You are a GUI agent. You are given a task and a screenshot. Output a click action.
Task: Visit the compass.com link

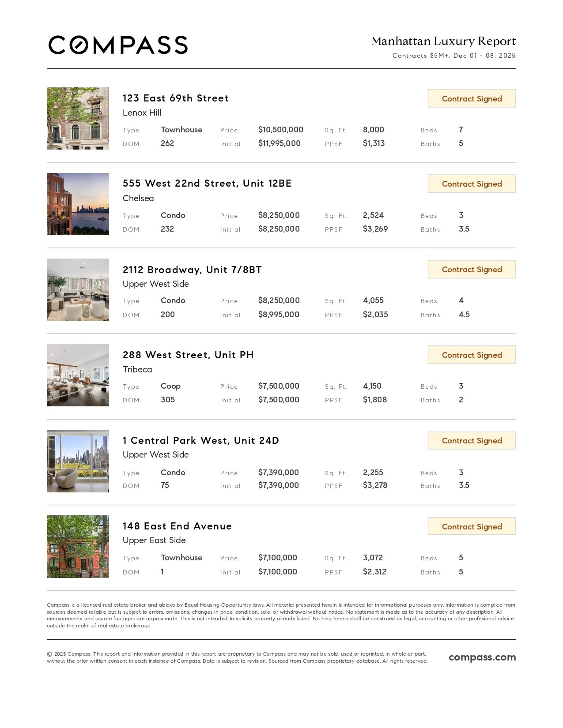tap(482, 657)
